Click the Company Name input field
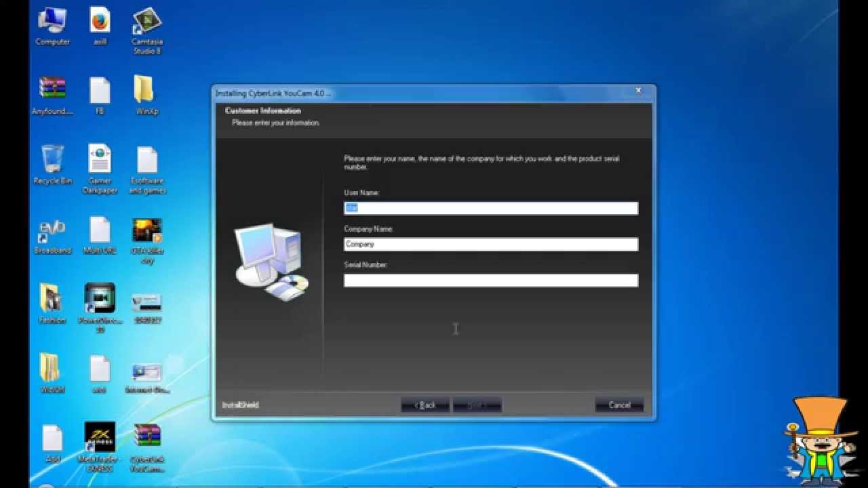 (x=491, y=244)
